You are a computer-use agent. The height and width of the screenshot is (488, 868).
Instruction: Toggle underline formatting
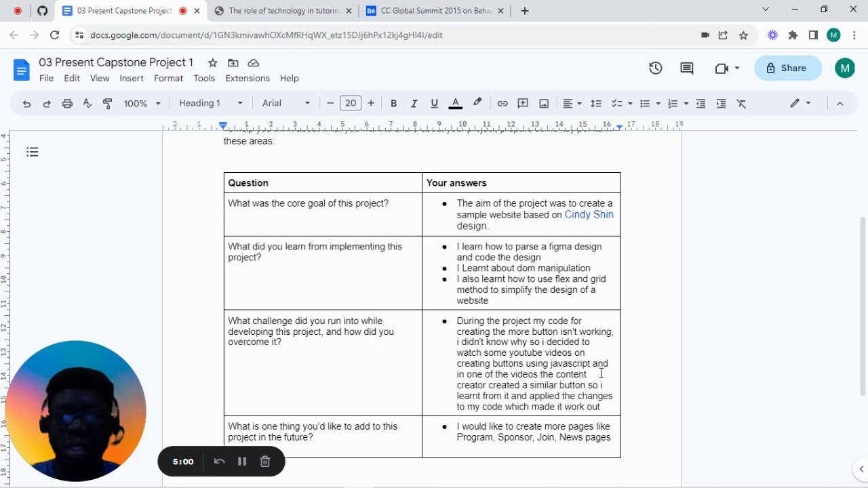[434, 104]
